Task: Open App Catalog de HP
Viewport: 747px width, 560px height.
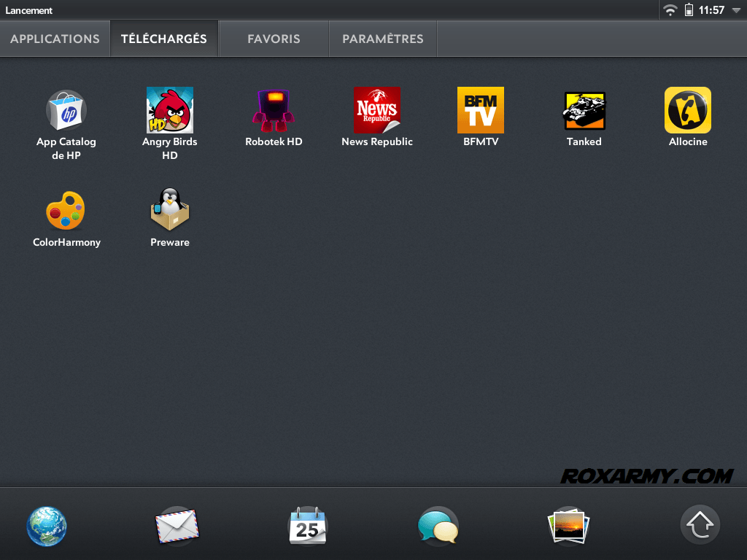Action: (x=66, y=111)
